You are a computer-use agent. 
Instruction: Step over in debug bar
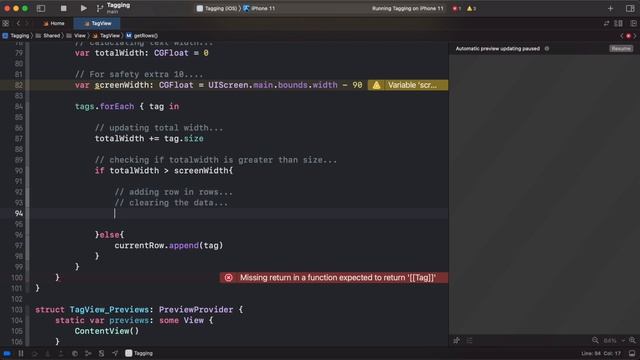34,353
